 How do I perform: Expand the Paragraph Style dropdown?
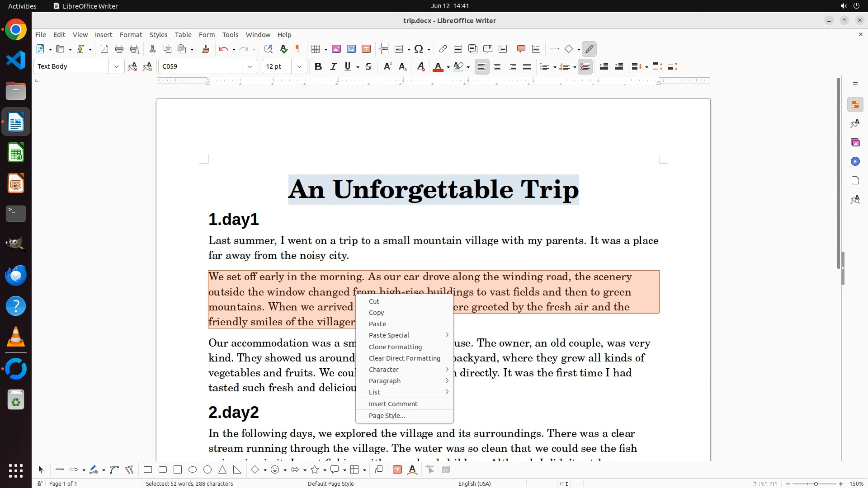(116, 66)
